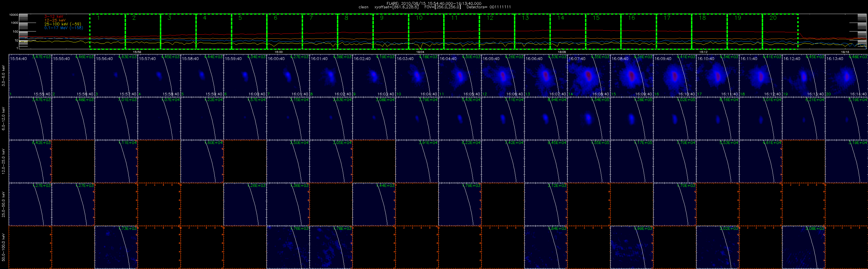Click the 50.0-100.0 keV row label

(3, 247)
